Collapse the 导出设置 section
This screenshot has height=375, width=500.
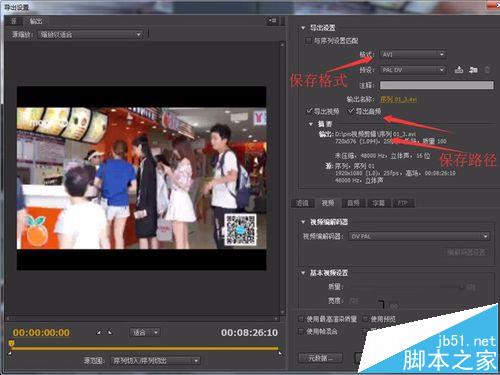[303, 28]
